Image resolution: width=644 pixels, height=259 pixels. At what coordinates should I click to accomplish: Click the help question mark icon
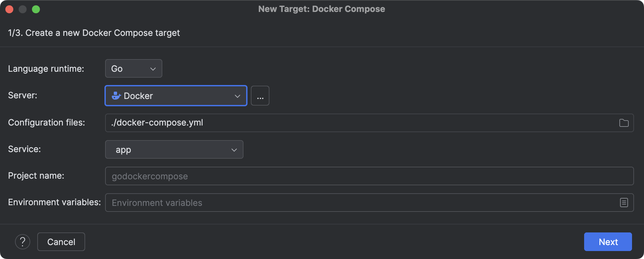tap(23, 242)
